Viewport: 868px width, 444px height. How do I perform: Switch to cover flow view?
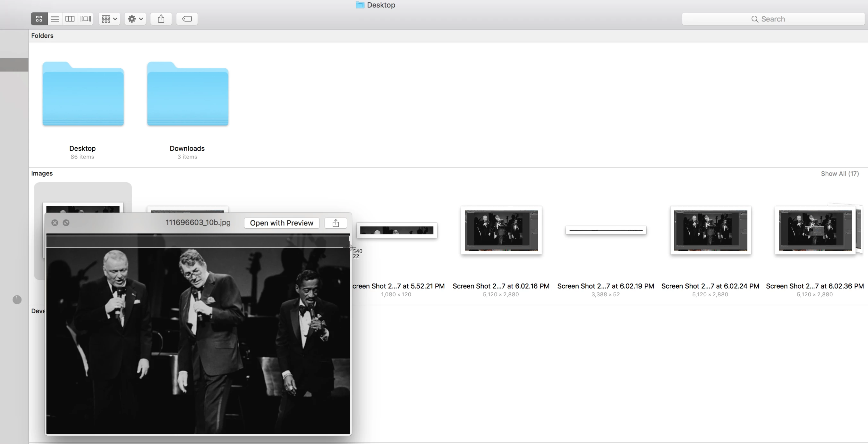(86, 19)
